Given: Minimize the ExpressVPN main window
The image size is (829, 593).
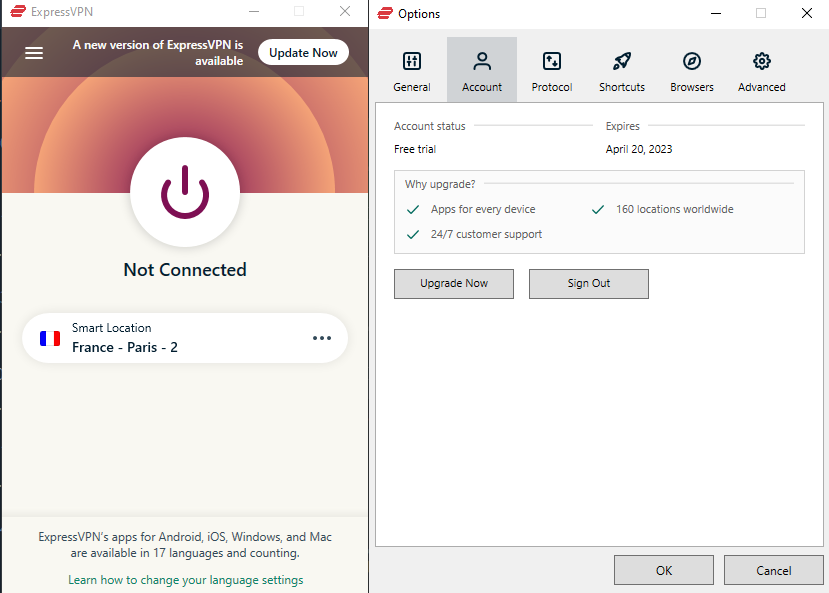Looking at the screenshot, I should [254, 11].
